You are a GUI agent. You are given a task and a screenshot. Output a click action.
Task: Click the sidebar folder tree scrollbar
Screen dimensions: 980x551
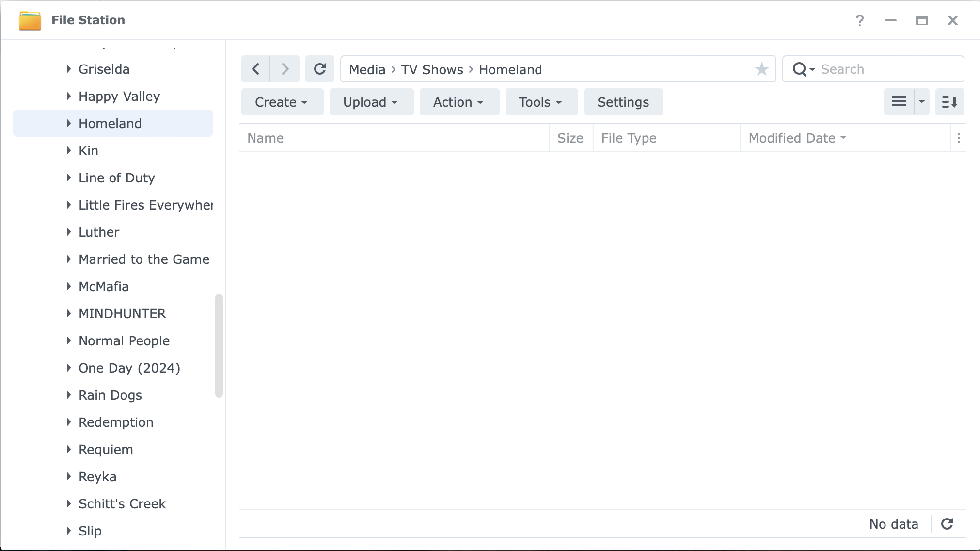(219, 345)
